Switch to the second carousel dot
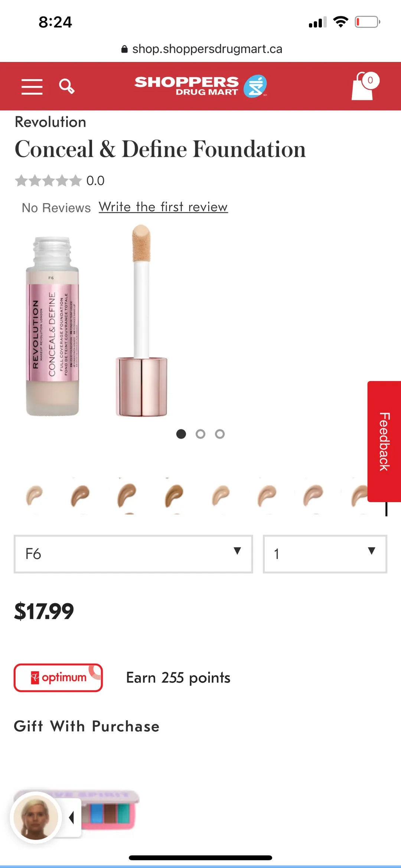 [200, 434]
